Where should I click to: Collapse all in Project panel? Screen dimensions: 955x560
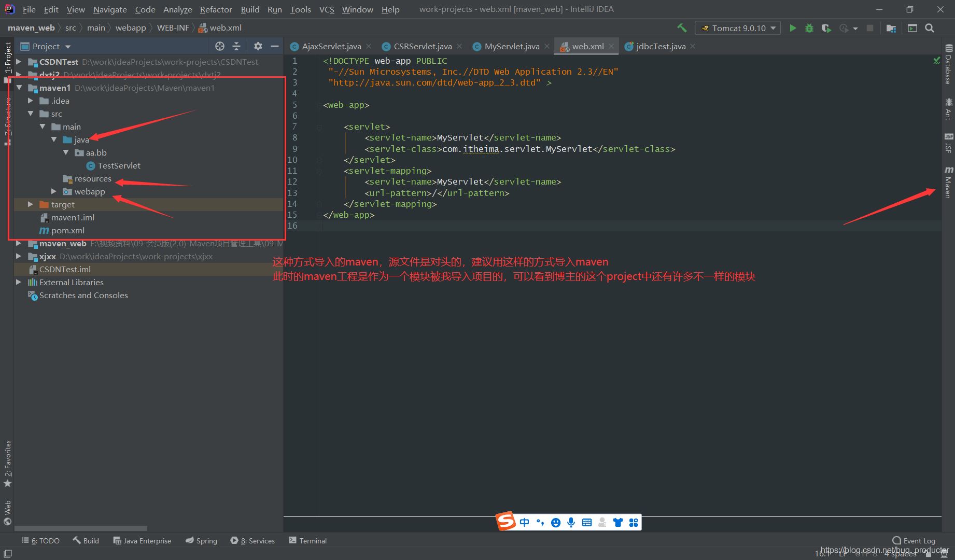[236, 46]
